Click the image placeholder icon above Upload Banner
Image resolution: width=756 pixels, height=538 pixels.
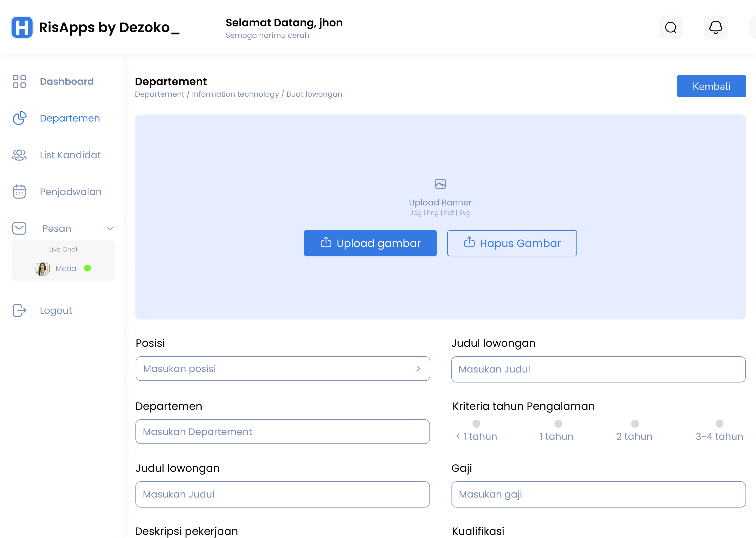click(440, 184)
